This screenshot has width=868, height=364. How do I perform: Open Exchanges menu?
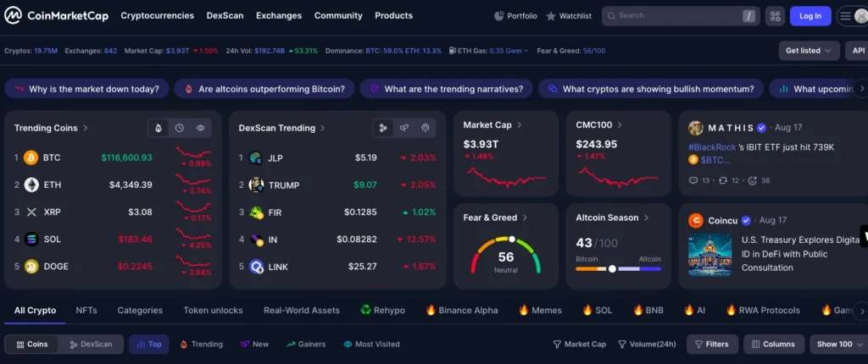point(279,15)
